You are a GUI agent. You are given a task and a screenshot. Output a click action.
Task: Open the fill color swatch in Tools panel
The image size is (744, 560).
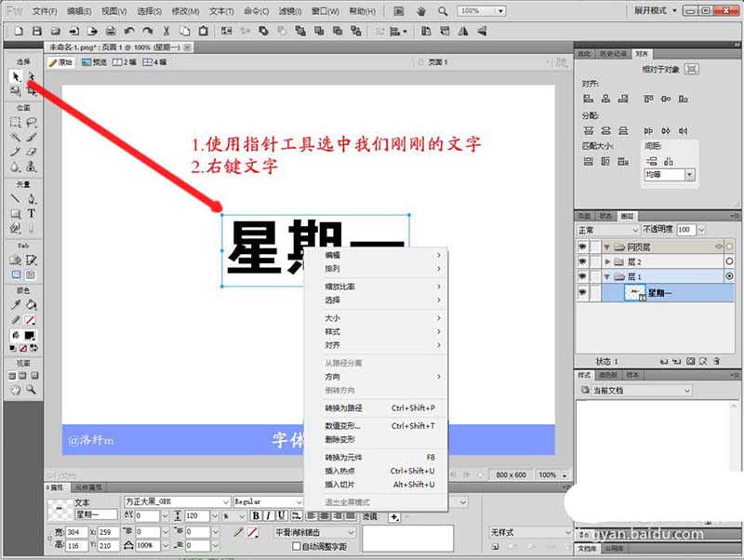point(30,336)
